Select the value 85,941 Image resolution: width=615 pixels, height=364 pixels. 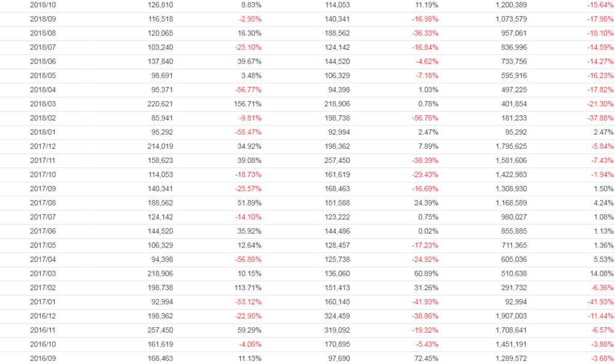160,118
